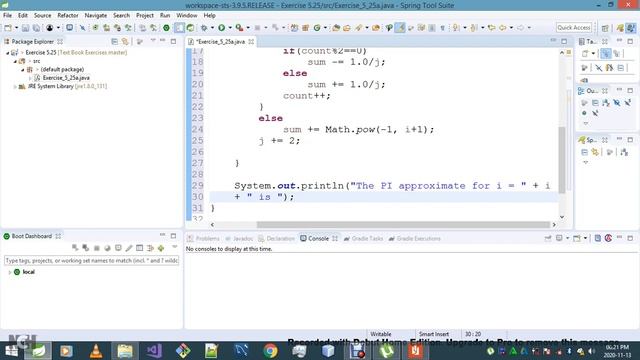Image resolution: width=640 pixels, height=360 pixels.
Task: Switch to the Declaration tab
Action: (277, 238)
